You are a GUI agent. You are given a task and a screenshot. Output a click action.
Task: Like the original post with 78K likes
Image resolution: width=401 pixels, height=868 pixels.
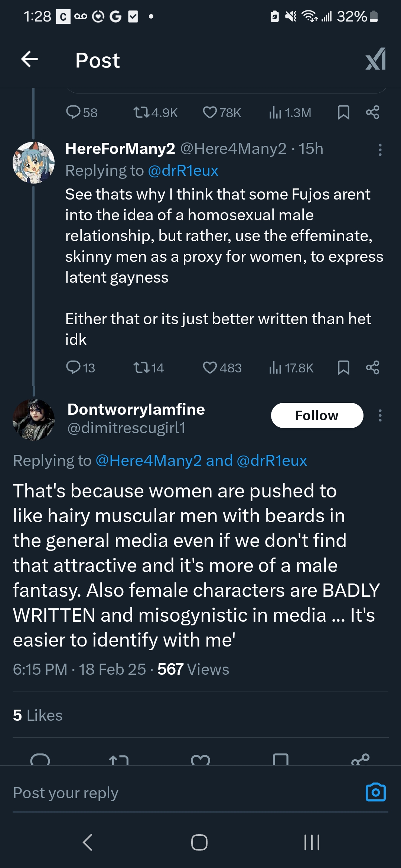[x=210, y=112]
